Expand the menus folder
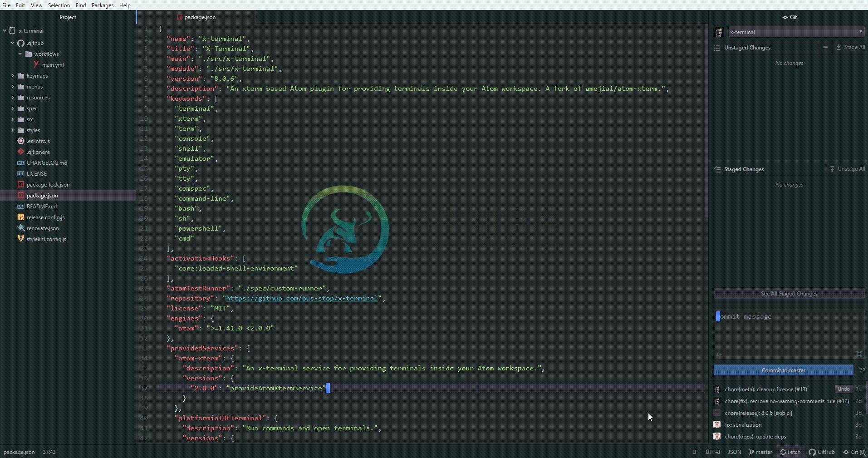The image size is (868, 458). coord(12,87)
